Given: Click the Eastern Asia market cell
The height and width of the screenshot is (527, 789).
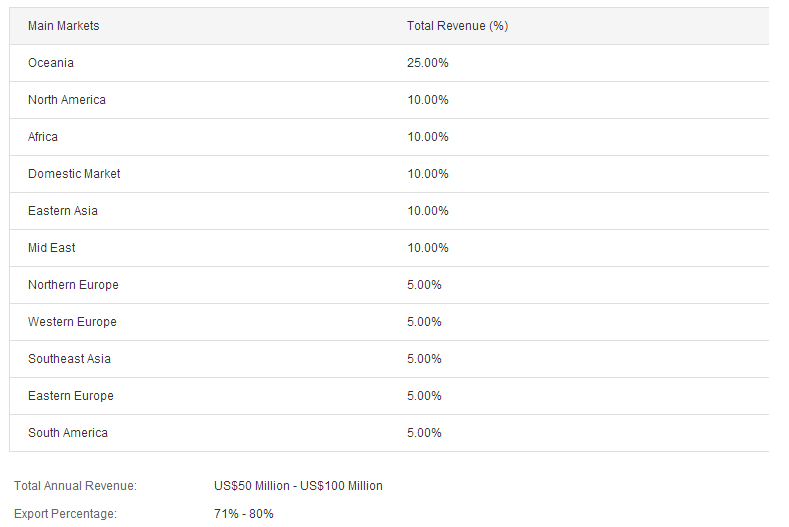Looking at the screenshot, I should coord(63,211).
